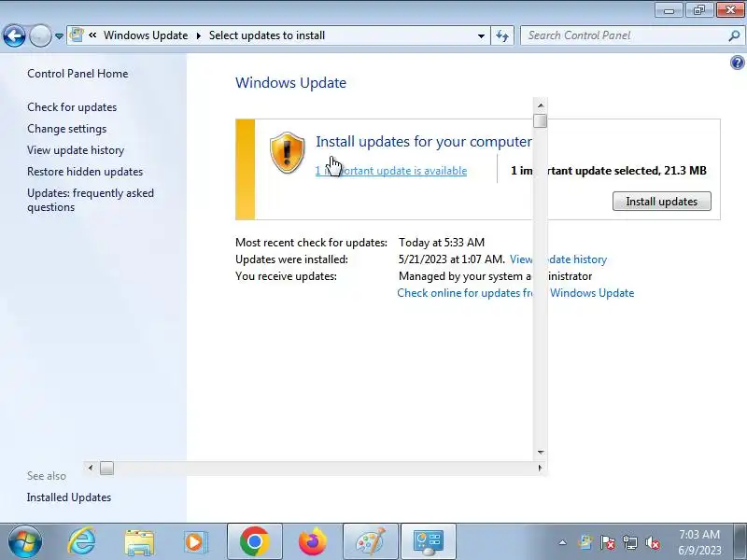Click the network tray icon

click(629, 542)
